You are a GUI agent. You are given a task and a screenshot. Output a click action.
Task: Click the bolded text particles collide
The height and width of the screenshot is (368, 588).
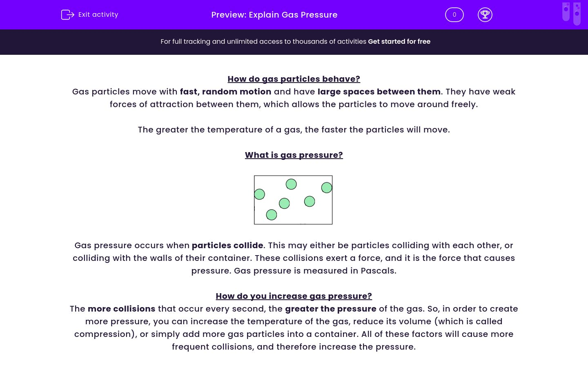pos(227,245)
